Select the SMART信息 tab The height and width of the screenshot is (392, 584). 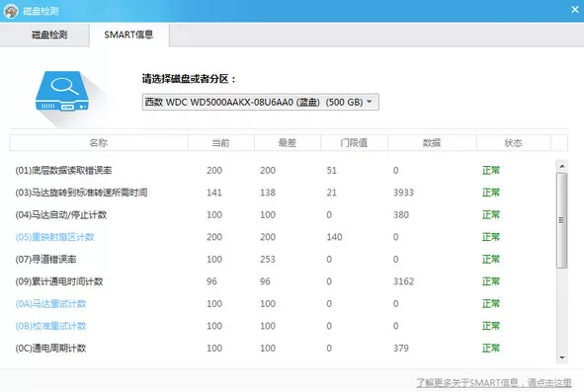coord(128,35)
